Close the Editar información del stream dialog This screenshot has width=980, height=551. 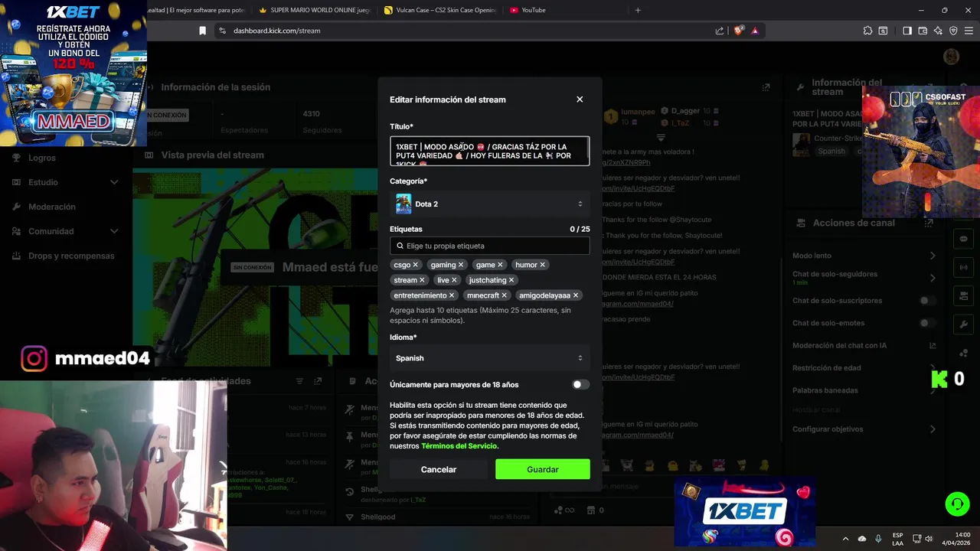[580, 99]
